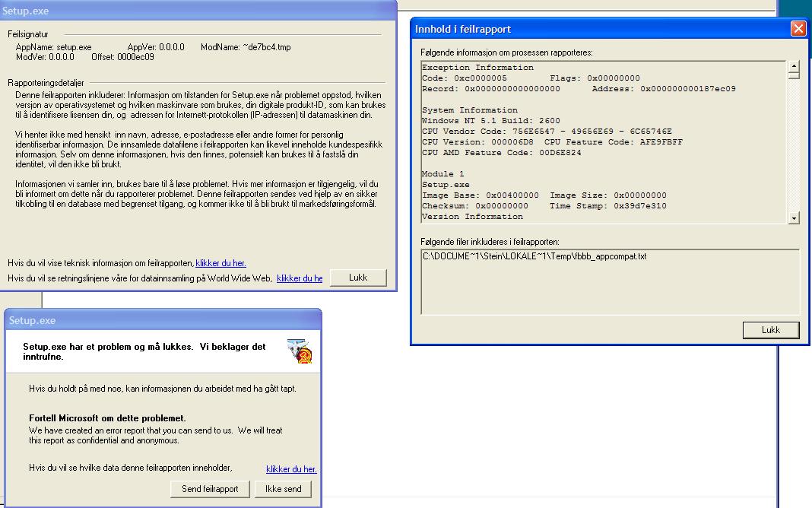
Task: Open the World Wide Web data collection policy link
Action: pyautogui.click(x=300, y=278)
